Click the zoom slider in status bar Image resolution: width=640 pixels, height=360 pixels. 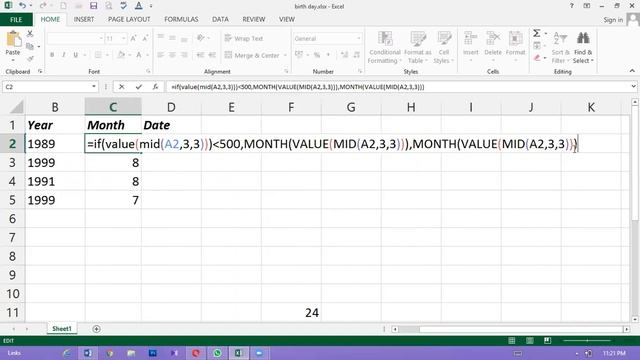tap(587, 340)
